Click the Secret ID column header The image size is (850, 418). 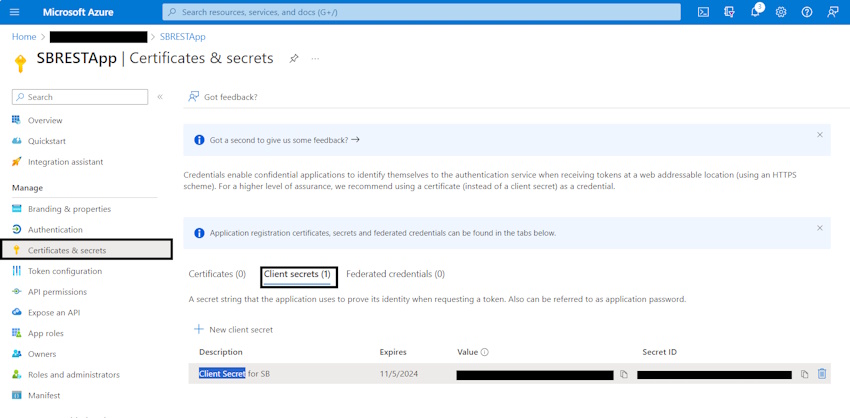659,352
